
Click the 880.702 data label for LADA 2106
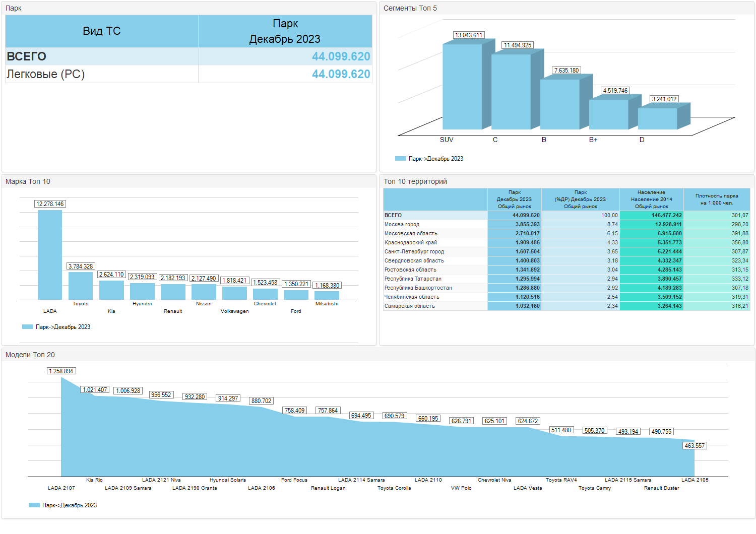261,401
